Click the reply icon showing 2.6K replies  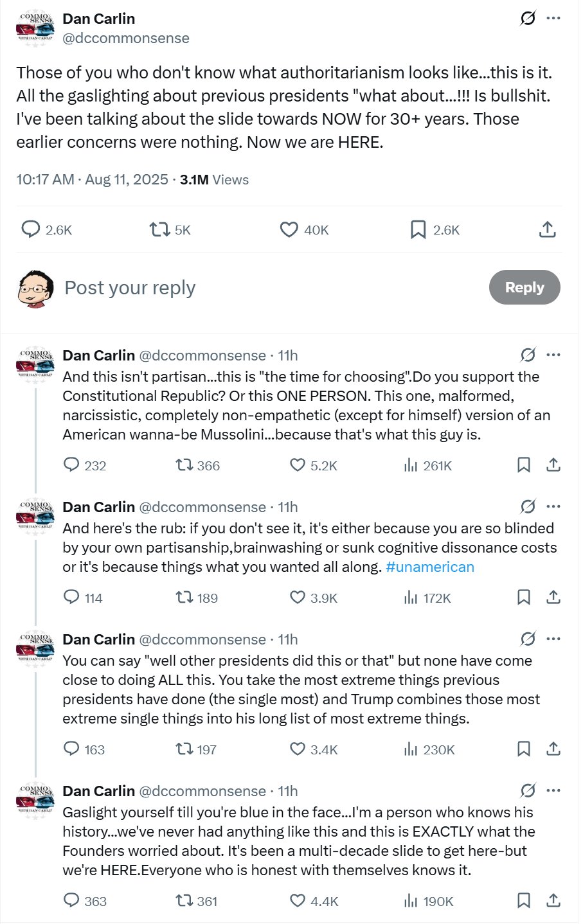click(31, 229)
